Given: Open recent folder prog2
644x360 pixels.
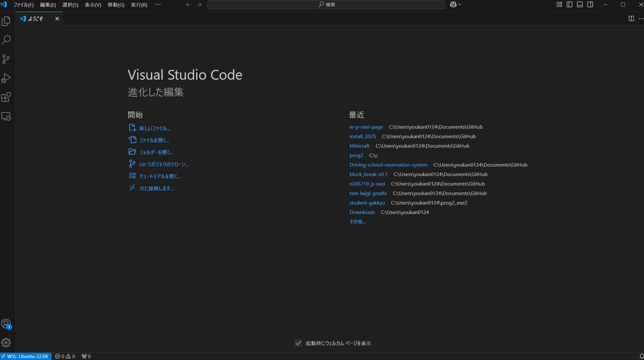Looking at the screenshot, I should coord(356,155).
